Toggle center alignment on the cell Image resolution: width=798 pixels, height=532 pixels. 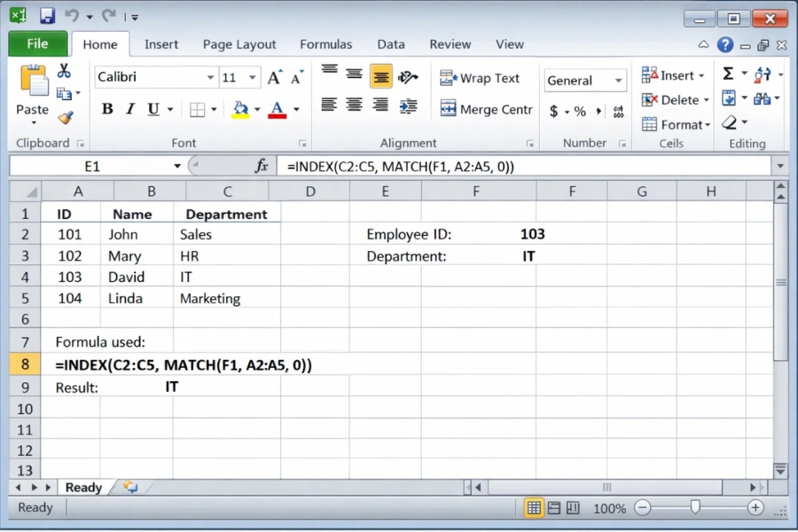click(354, 106)
